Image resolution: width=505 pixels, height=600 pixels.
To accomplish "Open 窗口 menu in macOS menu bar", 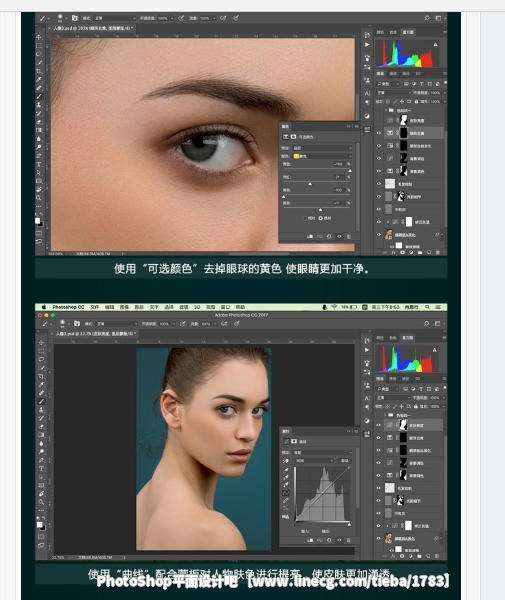I will [225, 307].
